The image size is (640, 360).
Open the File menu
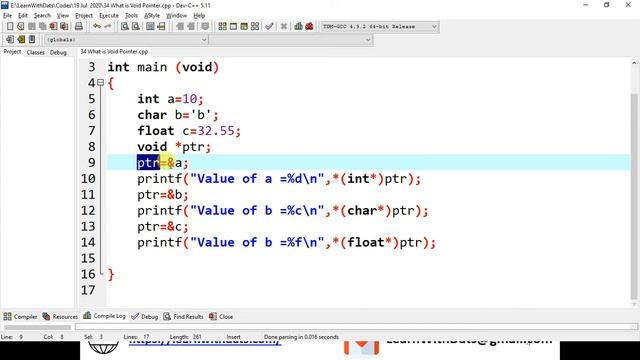point(7,16)
